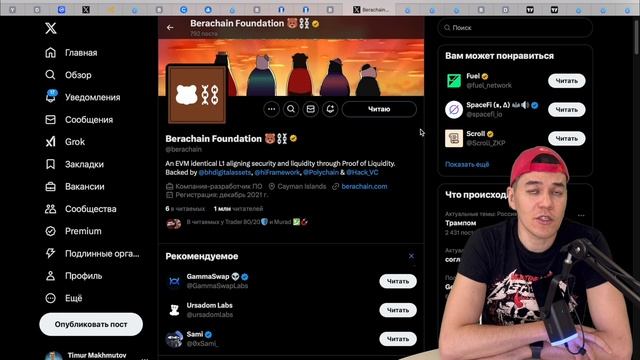This screenshot has width=640, height=360.
Task: Switch to the Berachain browser tab
Action: click(x=371, y=9)
